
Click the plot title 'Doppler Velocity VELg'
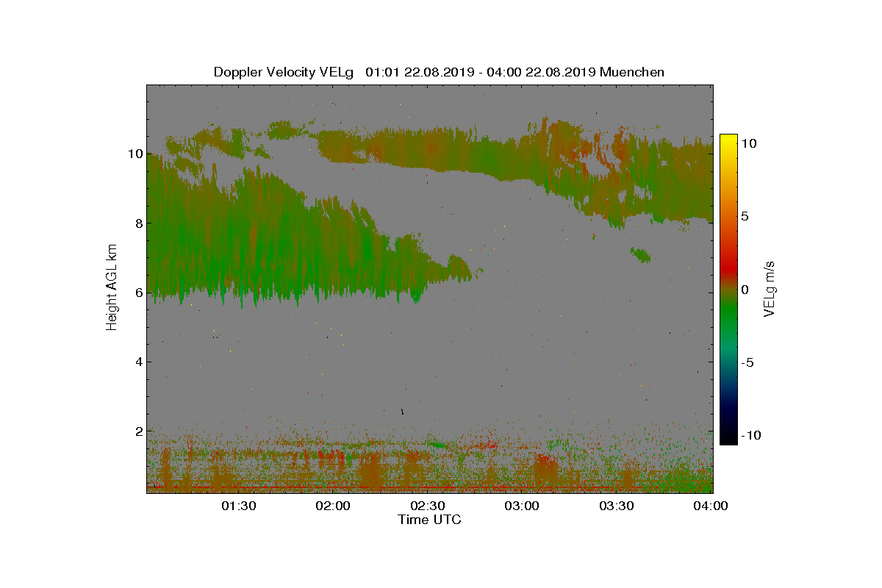284,72
